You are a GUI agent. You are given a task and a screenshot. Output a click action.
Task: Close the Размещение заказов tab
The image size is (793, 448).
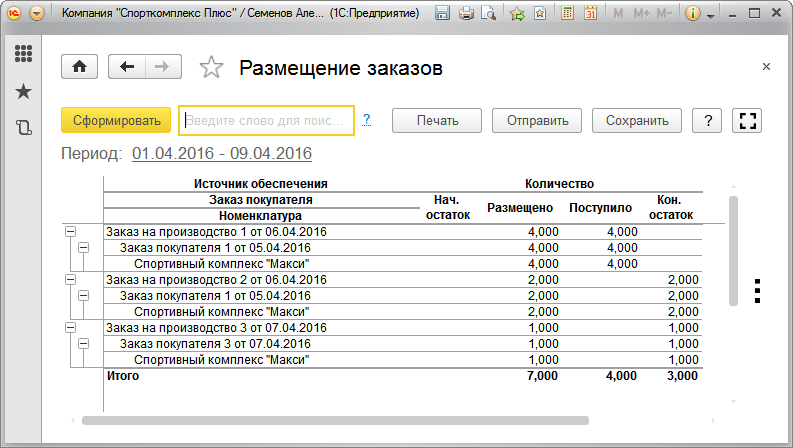click(766, 67)
